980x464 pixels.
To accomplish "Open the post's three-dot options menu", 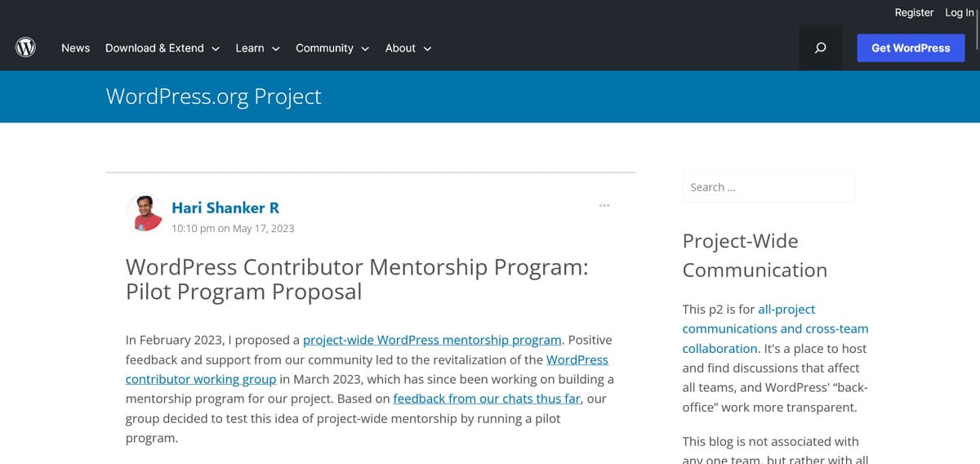I will [604, 205].
